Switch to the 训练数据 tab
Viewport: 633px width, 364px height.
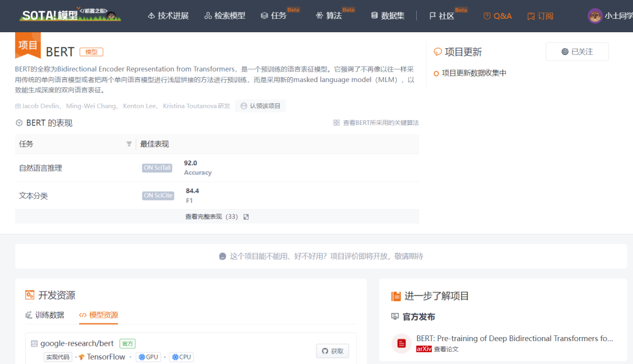pos(45,315)
